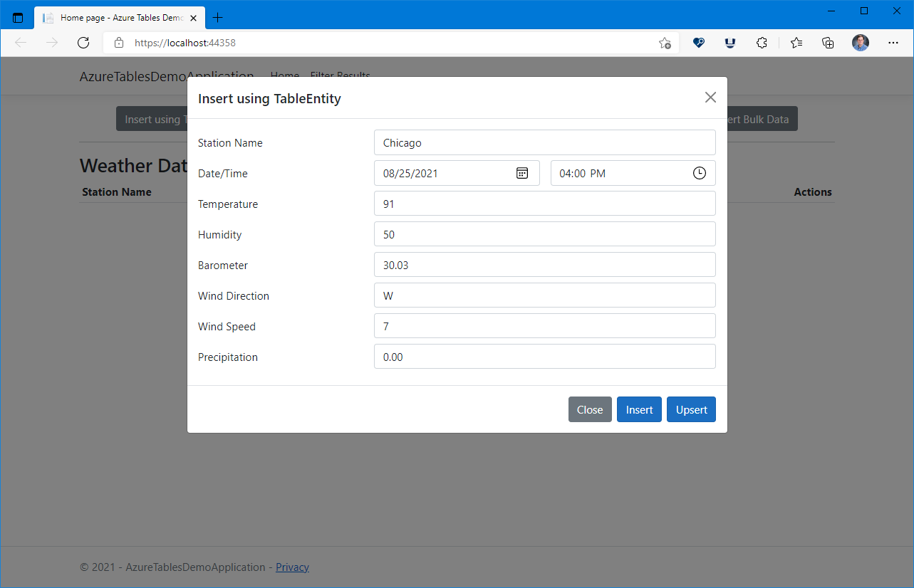Open the browser profile avatar

(x=861, y=43)
